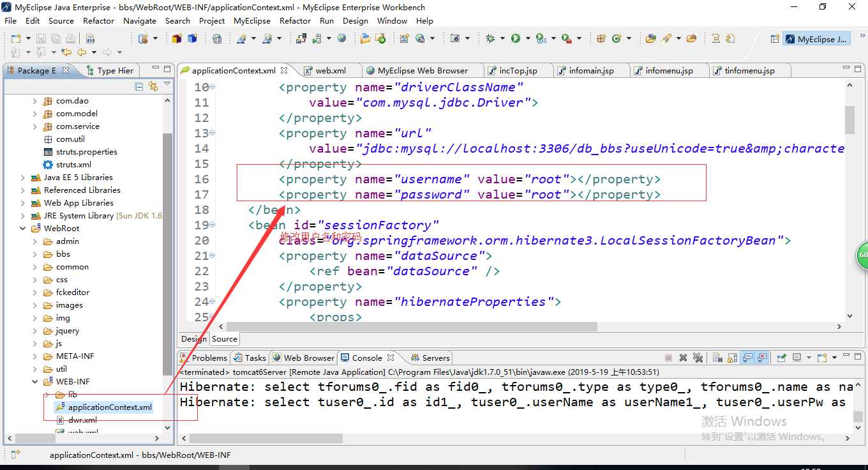The image size is (868, 470).
Task: Toggle Scroll Lock in Console toolbar
Action: [731, 358]
